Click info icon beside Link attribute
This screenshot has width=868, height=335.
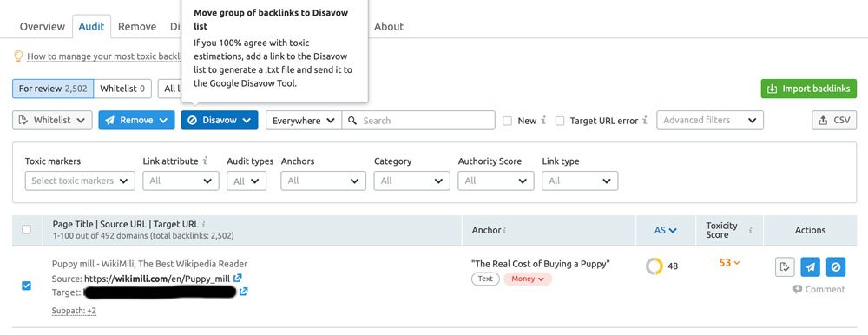[x=206, y=161]
